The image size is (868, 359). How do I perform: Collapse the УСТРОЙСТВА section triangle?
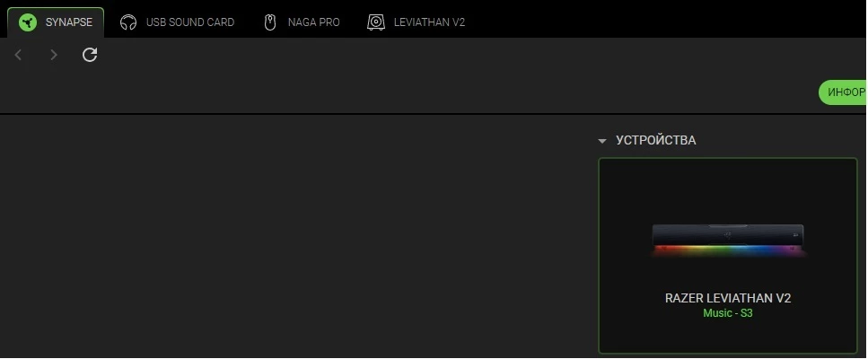click(x=602, y=141)
